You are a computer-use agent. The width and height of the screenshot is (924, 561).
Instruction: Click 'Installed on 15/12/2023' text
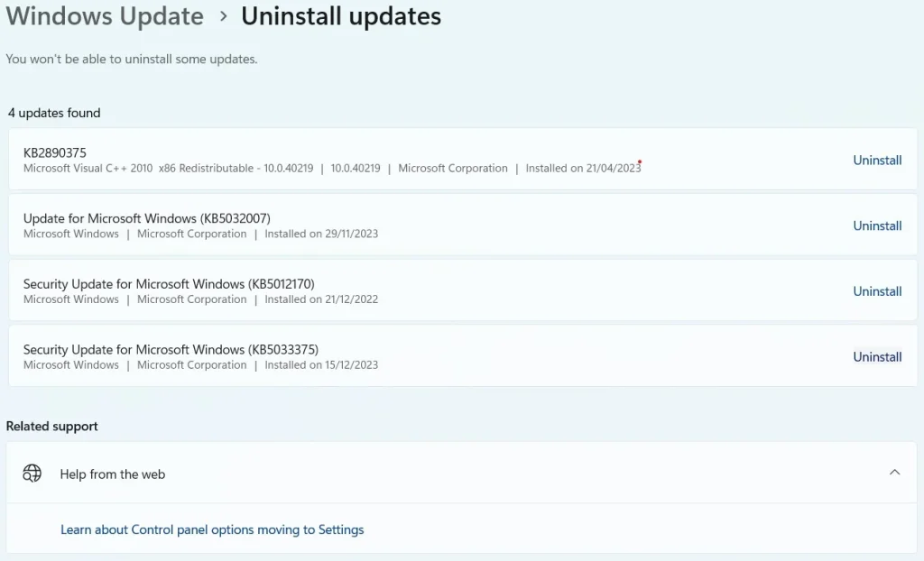pos(321,364)
